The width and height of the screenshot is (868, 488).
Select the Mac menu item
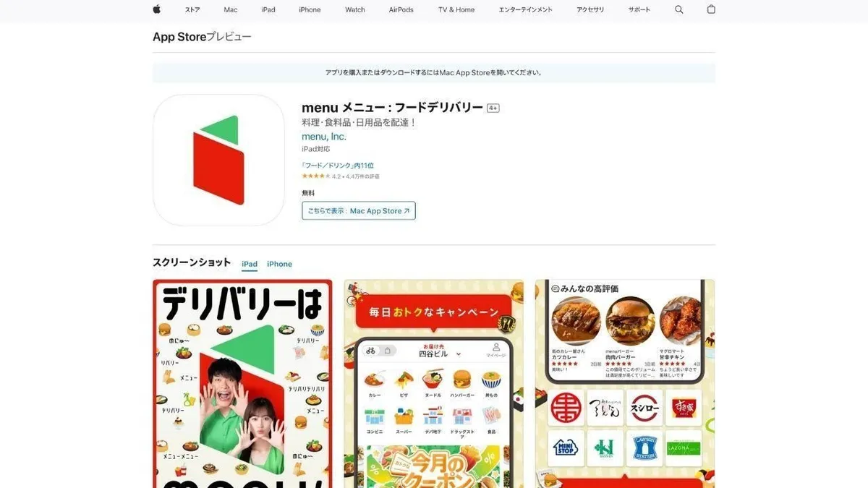tap(231, 9)
